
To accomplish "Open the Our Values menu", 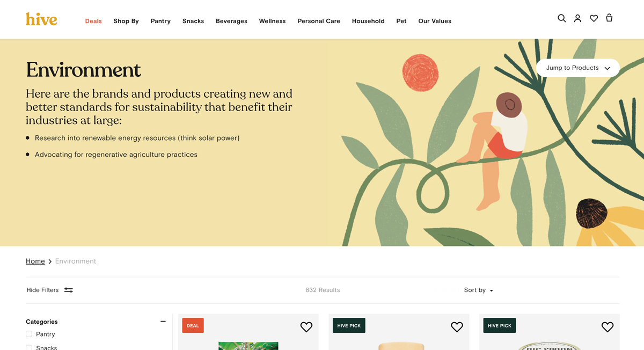I will tap(435, 21).
